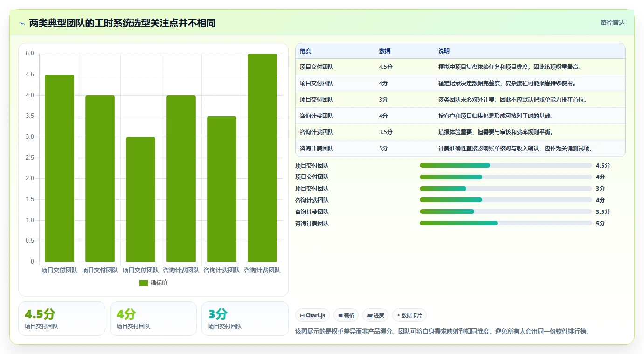Open the 4.5分 项目交付团队 stat card
The width and height of the screenshot is (644, 354).
[62, 319]
